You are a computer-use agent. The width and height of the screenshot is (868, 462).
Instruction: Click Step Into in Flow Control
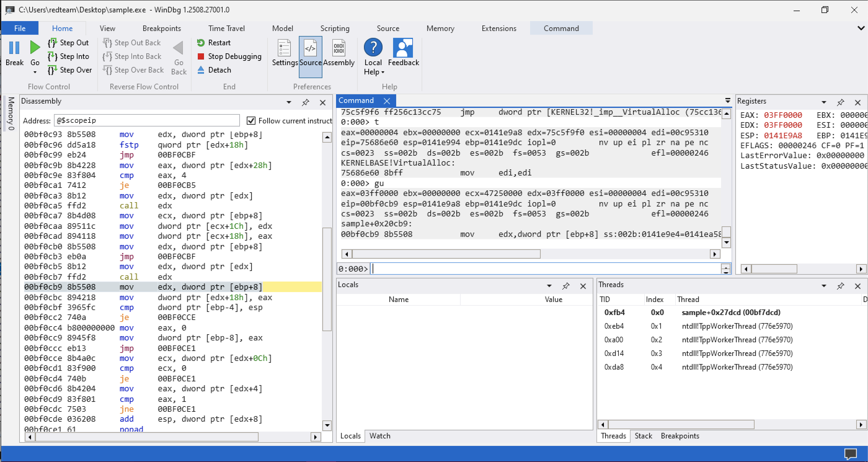point(69,56)
